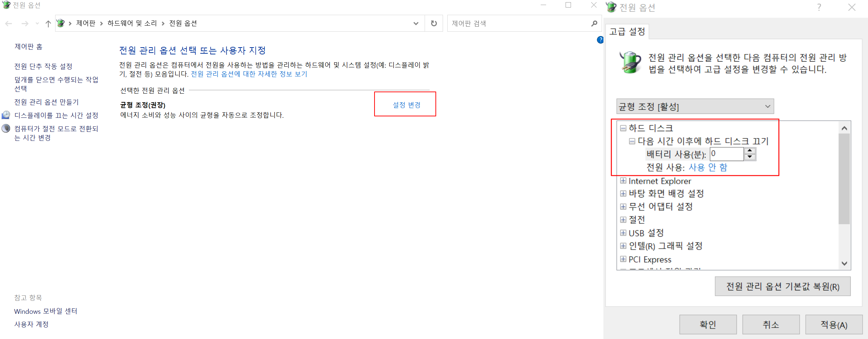868x339 pixels.
Task: Expand the PCI Express settings group
Action: pos(624,259)
